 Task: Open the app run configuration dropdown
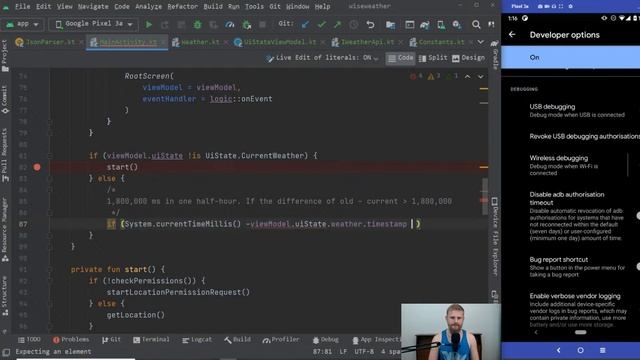click(22, 24)
